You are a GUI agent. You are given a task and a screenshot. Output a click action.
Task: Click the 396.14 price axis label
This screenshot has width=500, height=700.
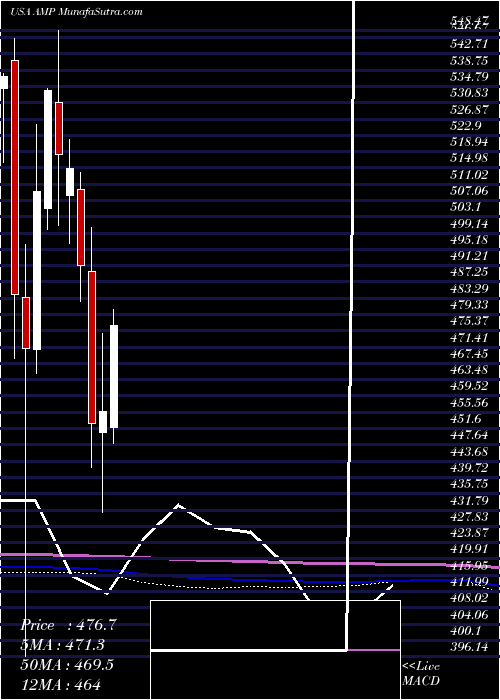click(470, 648)
